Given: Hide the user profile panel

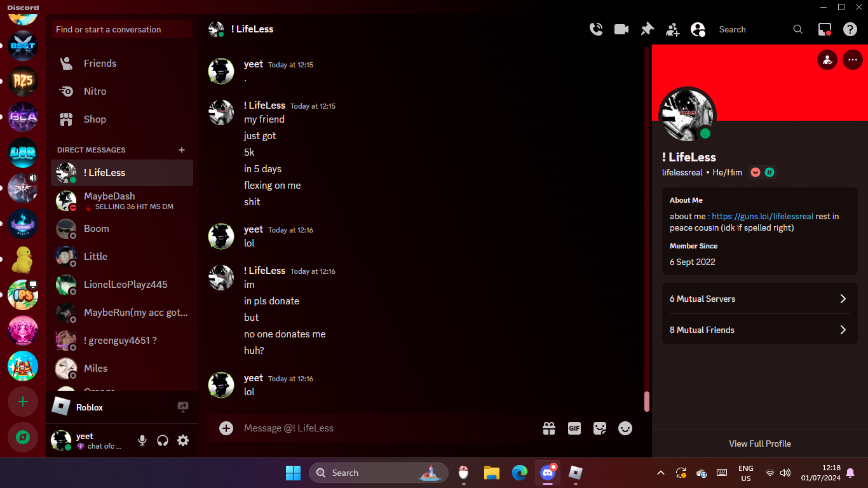Looking at the screenshot, I should [698, 29].
